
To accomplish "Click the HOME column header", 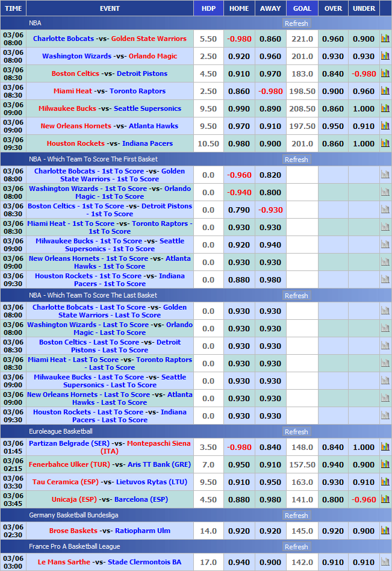I will tap(239, 8).
